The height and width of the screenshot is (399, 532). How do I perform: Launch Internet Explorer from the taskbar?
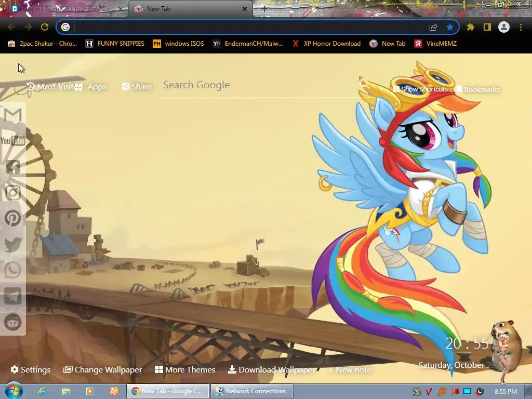coord(42,391)
